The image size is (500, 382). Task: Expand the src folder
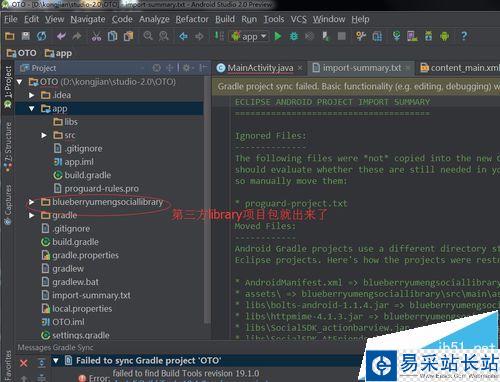pyautogui.click(x=44, y=135)
